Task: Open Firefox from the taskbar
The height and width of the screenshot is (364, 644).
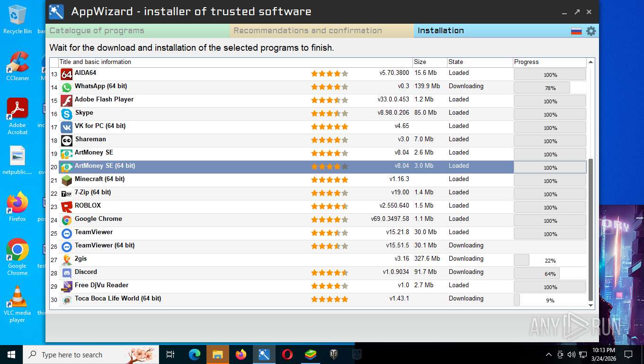Action: [241, 354]
